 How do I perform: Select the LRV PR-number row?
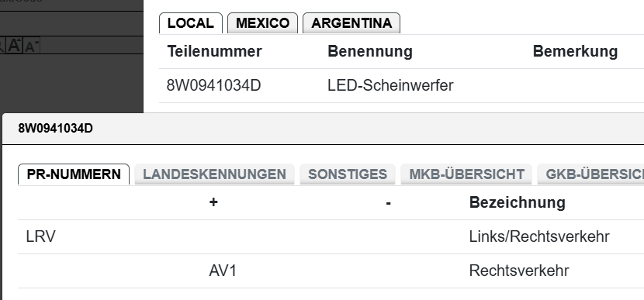tap(331, 236)
